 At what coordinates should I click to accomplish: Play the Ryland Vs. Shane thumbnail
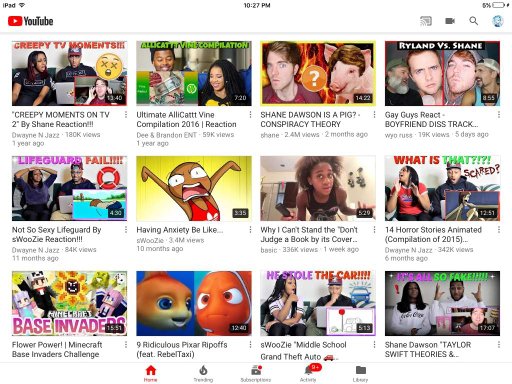pos(442,73)
